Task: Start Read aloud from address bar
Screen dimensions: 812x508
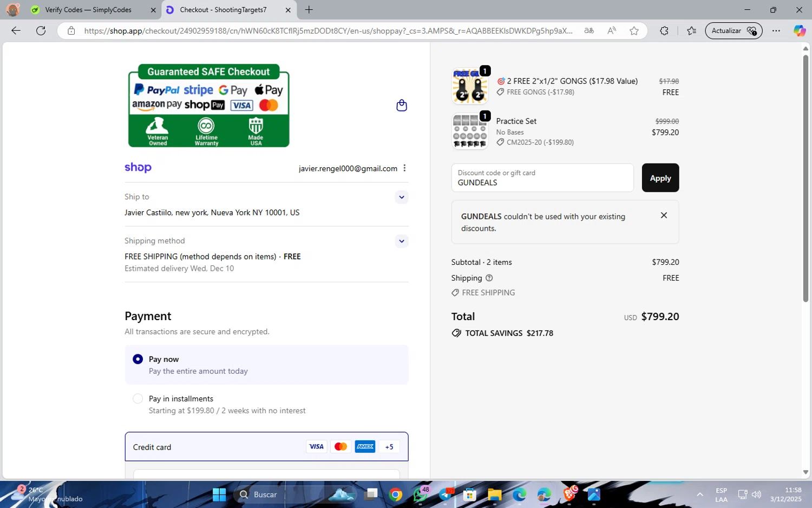Action: (x=612, y=31)
